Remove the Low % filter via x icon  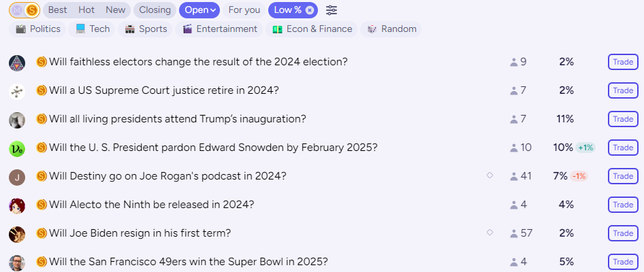pos(310,10)
